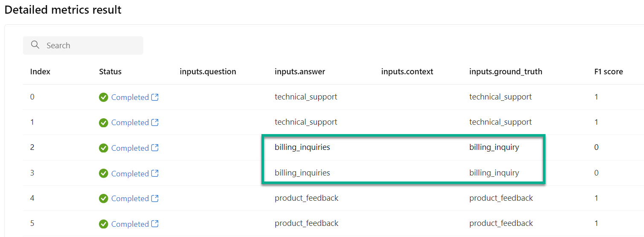The width and height of the screenshot is (644, 237).
Task: Open the Completed link in row 2
Action: point(130,148)
